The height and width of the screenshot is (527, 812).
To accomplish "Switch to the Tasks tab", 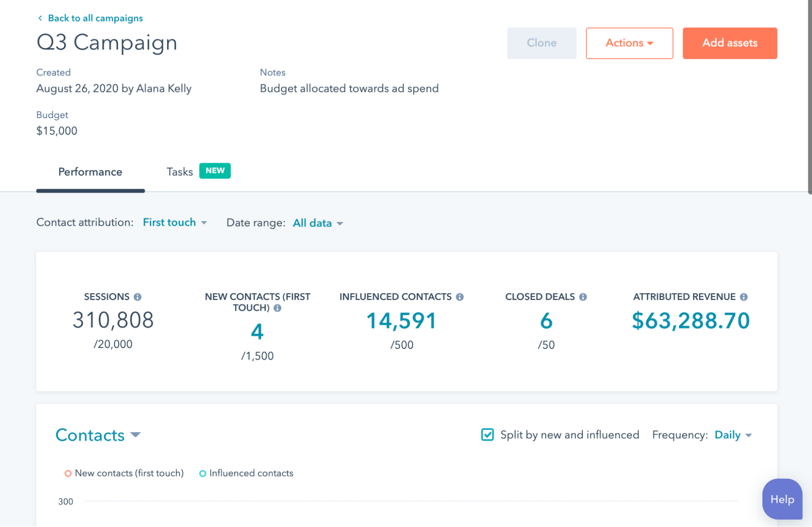I will (179, 171).
